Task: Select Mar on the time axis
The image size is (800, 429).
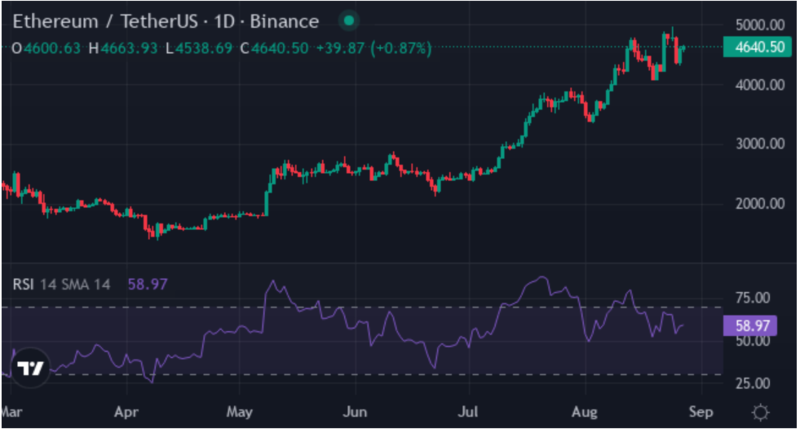Action: pos(11,411)
